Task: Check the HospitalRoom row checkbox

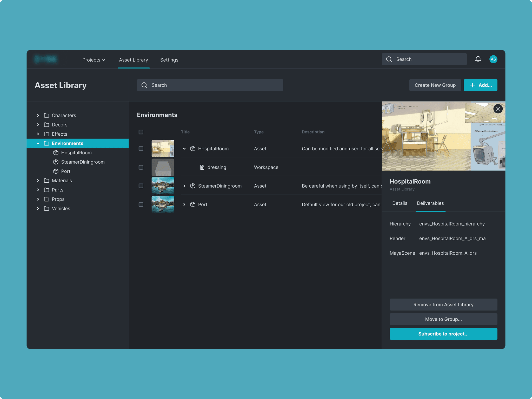Action: [x=141, y=149]
